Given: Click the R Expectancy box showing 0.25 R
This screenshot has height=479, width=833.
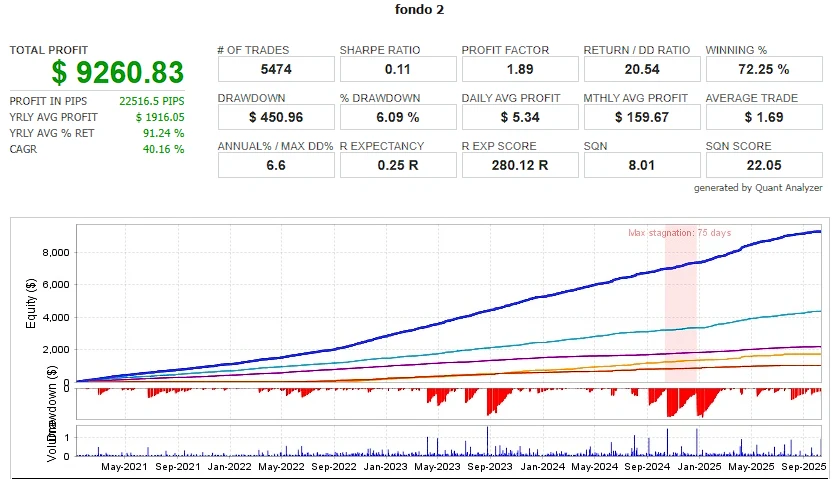Looking at the screenshot, I should [397, 165].
